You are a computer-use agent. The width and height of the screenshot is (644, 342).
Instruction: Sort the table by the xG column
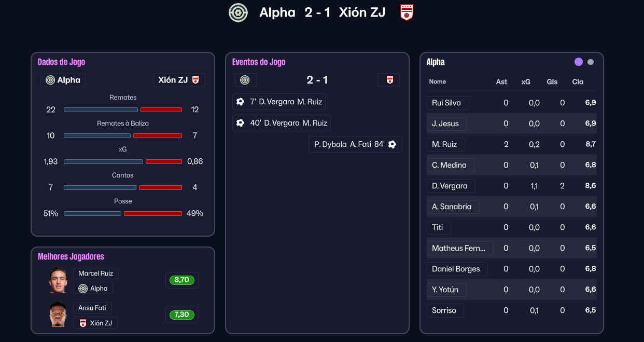[526, 81]
